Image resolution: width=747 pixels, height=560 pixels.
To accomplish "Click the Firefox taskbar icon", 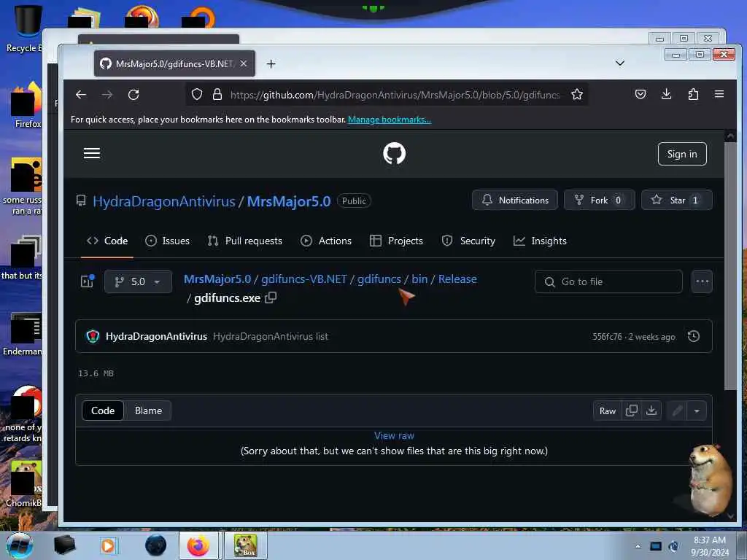I will pyautogui.click(x=198, y=545).
